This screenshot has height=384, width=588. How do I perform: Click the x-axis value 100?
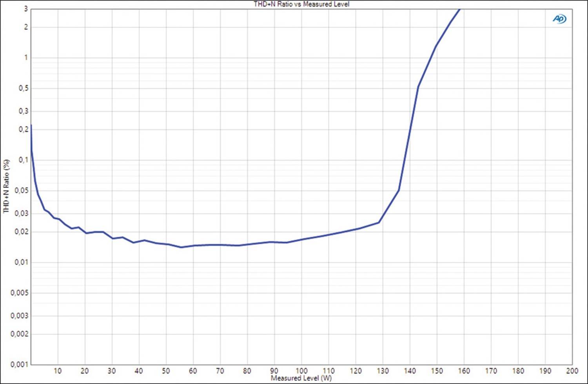click(301, 371)
